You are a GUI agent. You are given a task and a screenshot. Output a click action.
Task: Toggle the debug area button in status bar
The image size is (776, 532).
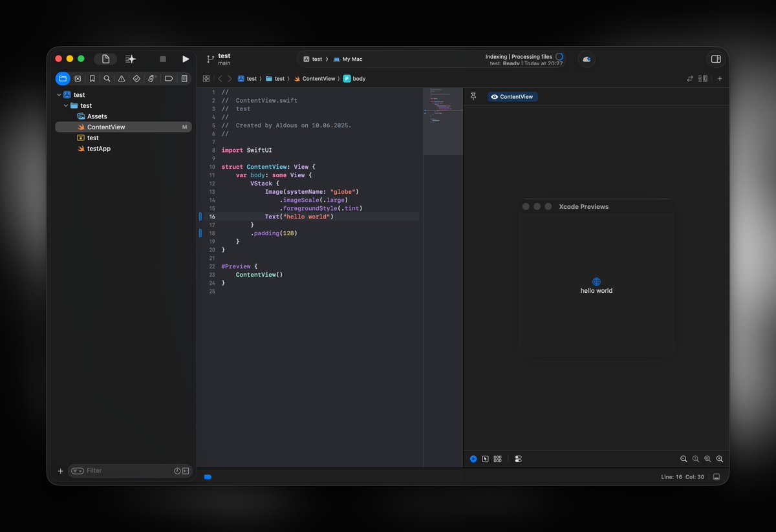pos(717,477)
